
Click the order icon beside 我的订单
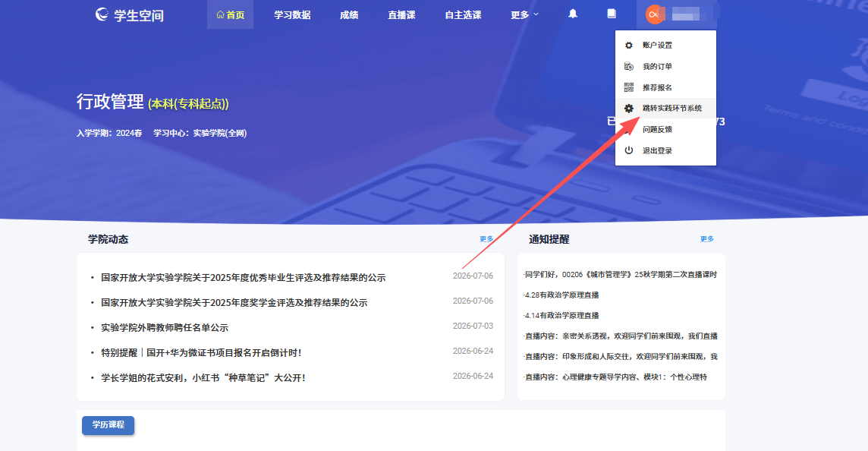(x=629, y=67)
